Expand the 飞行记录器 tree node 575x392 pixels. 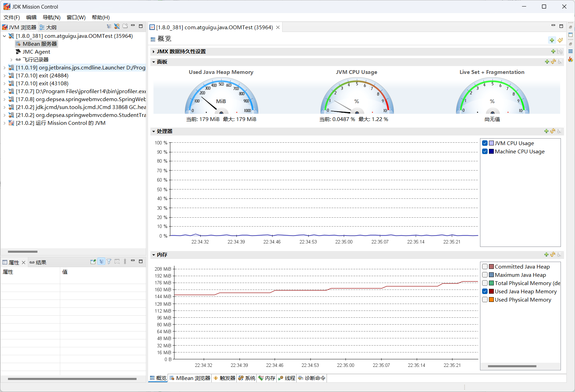[11, 60]
